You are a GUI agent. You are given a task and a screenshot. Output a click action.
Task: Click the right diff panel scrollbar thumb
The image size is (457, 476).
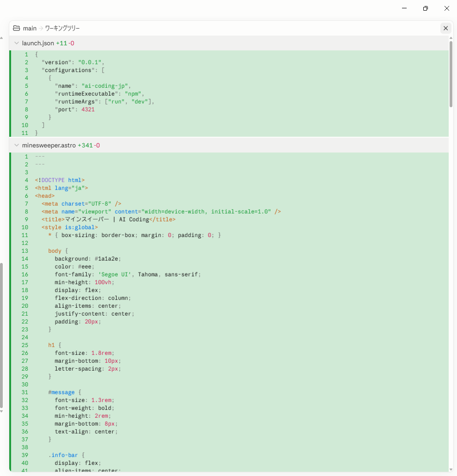[x=451, y=74]
